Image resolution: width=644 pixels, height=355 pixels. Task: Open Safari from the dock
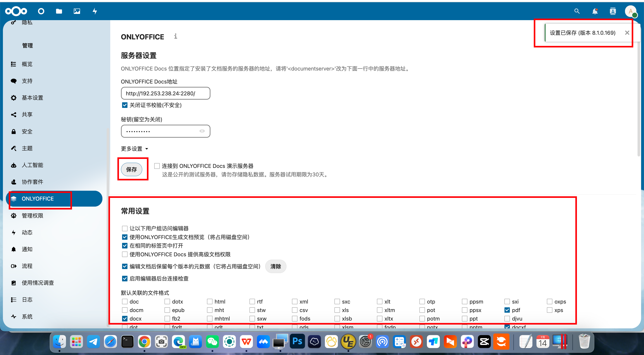click(x=110, y=342)
